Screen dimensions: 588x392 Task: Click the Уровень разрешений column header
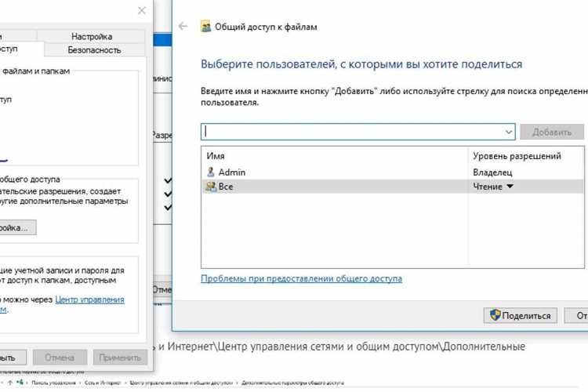click(x=517, y=156)
